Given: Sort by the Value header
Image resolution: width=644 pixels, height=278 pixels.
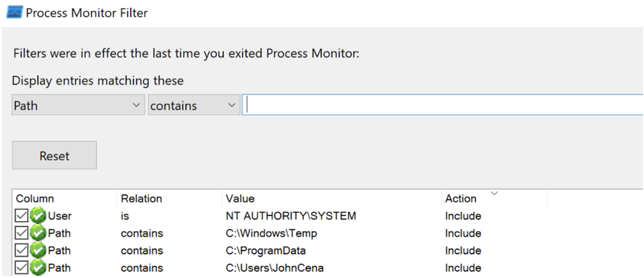Looking at the screenshot, I should click(332, 199).
